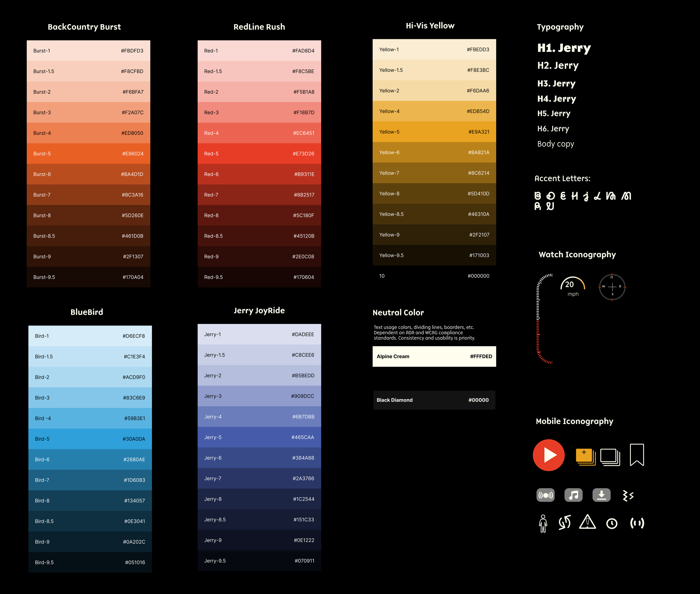Click the yellow add-to-stack plus icon
This screenshot has height=594, width=700.
[585, 456]
